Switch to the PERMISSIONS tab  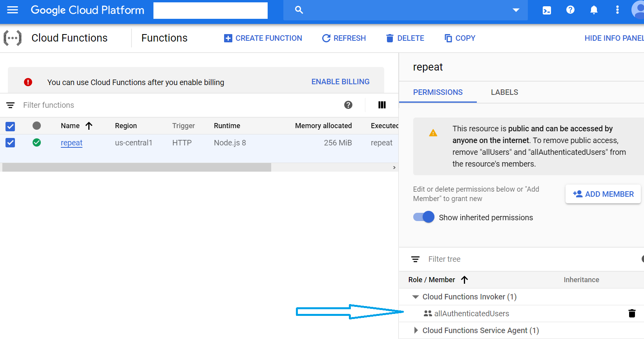(438, 92)
